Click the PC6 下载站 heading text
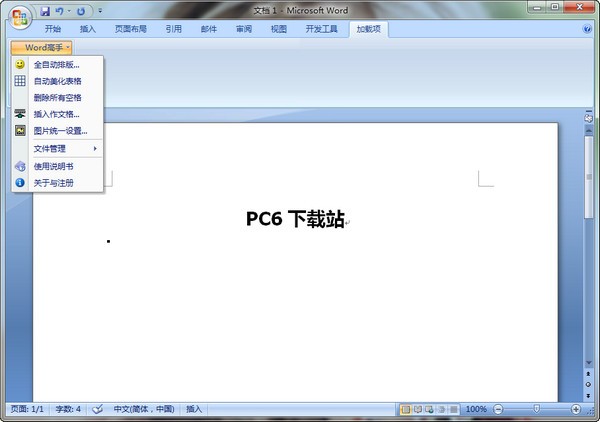The image size is (600, 422). click(x=295, y=219)
